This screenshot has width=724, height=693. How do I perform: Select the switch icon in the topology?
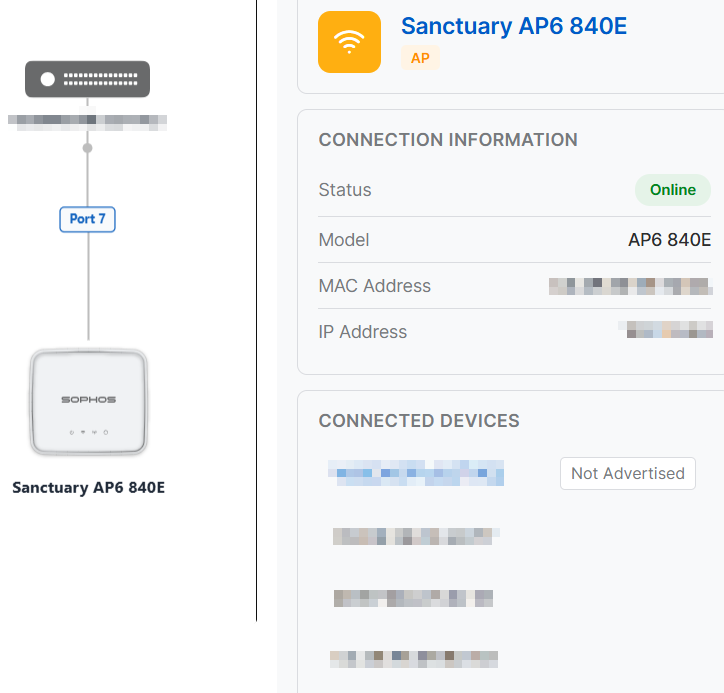click(x=87, y=79)
